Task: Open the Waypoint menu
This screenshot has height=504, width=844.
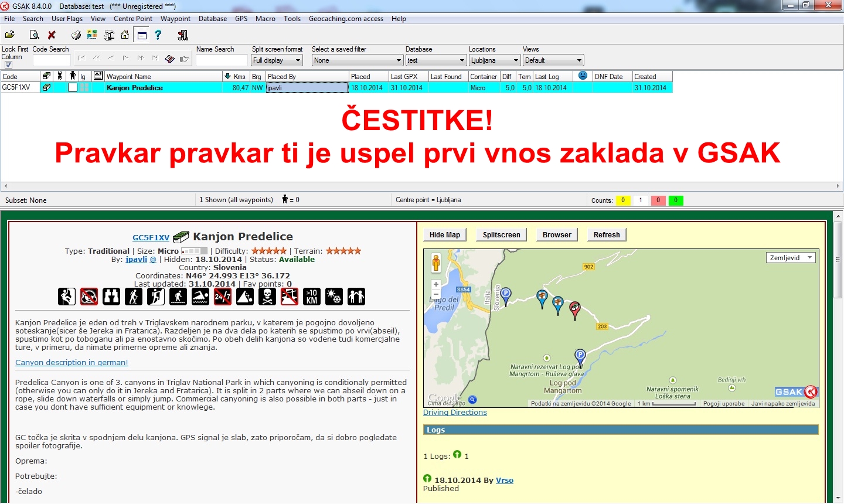Action: [x=175, y=19]
